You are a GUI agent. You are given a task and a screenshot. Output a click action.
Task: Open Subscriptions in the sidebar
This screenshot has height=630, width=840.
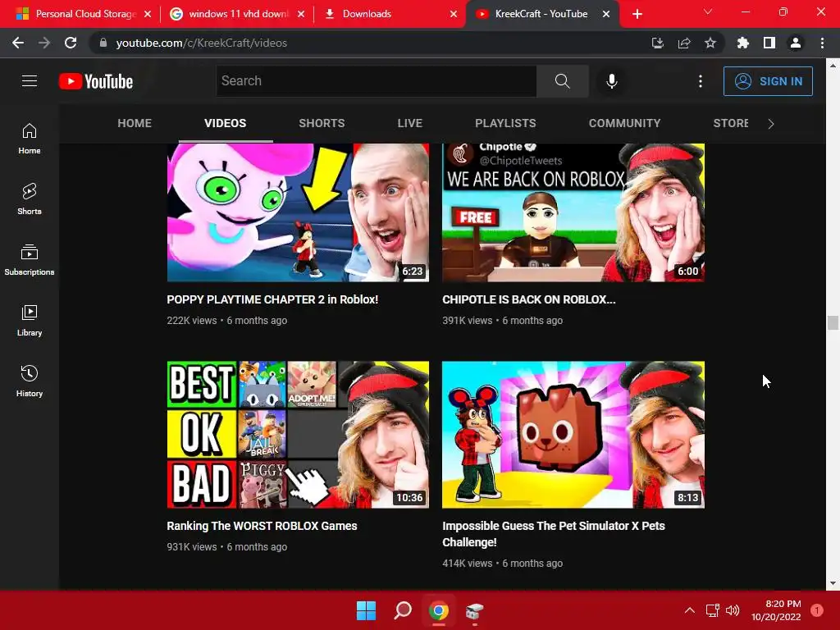pos(30,259)
